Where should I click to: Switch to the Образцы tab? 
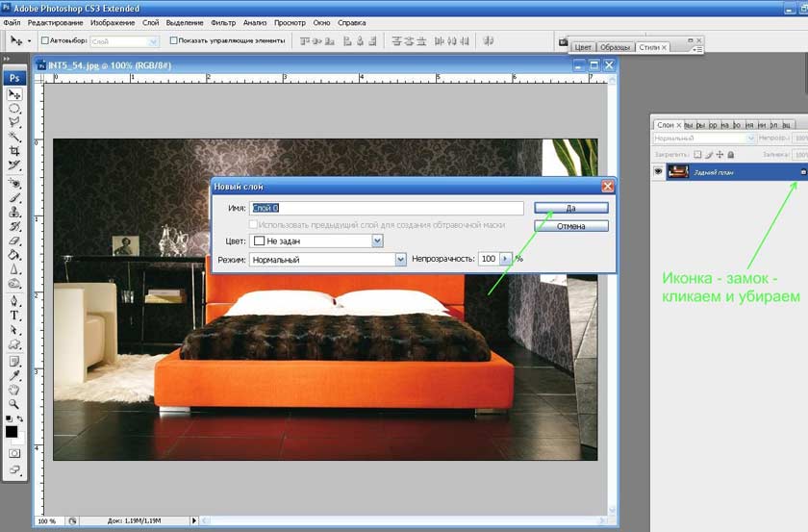click(615, 47)
